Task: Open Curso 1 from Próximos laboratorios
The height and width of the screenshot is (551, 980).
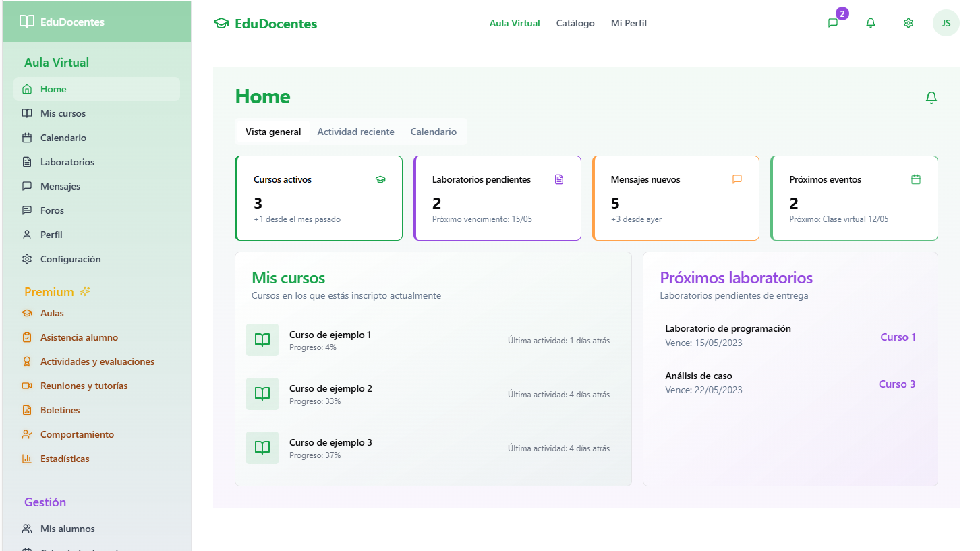Action: pos(897,337)
